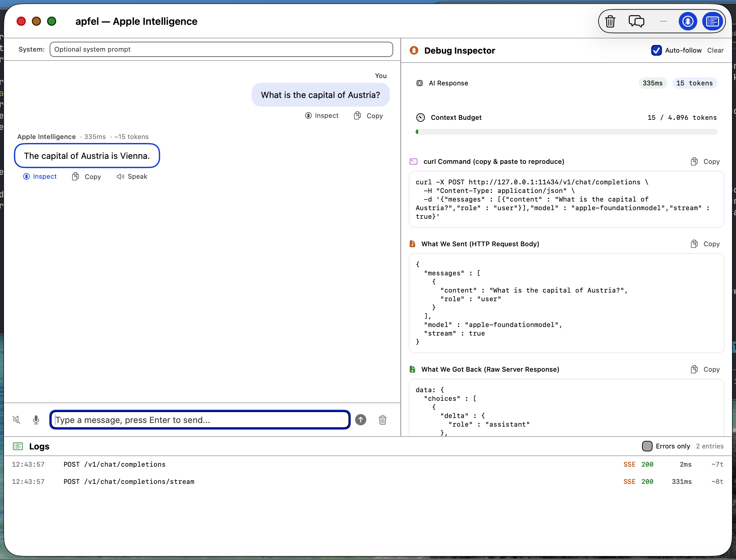Click the trash icon in the top toolbar
The image size is (736, 560).
pyautogui.click(x=610, y=21)
